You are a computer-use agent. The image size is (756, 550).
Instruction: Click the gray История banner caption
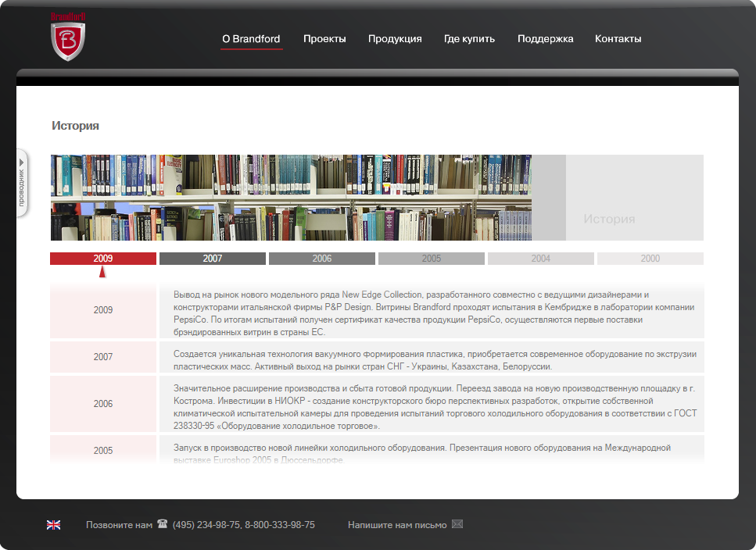click(609, 219)
